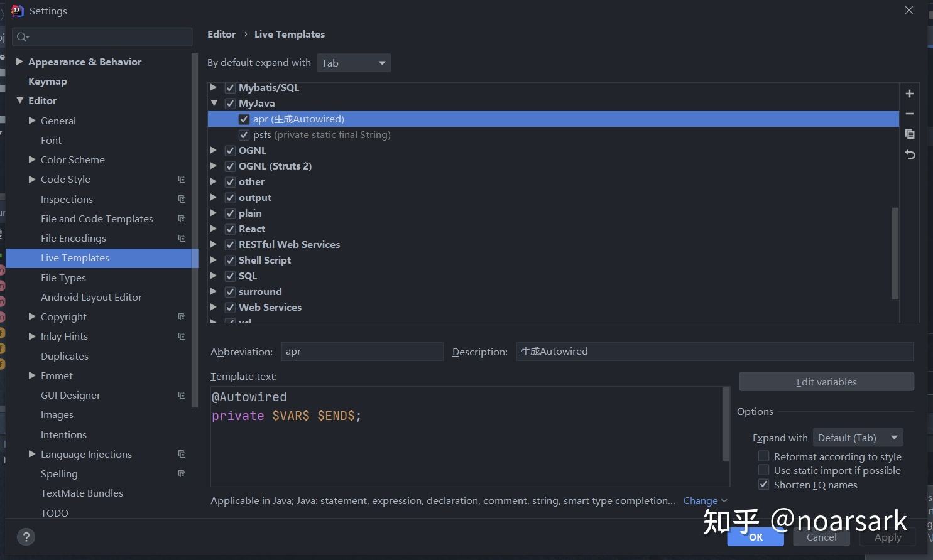Click Change link for applicable contexts
Image resolution: width=933 pixels, height=560 pixels.
(x=705, y=500)
